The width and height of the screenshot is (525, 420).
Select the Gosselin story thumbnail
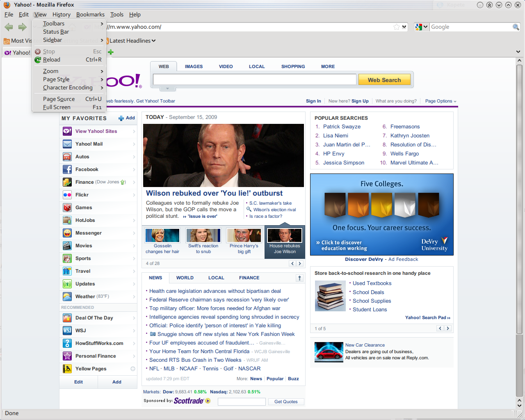click(162, 235)
